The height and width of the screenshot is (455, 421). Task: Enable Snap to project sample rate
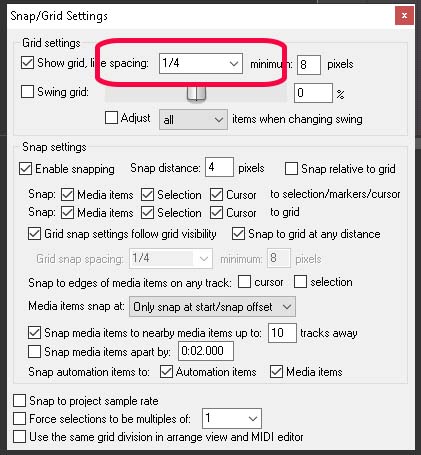(x=19, y=401)
